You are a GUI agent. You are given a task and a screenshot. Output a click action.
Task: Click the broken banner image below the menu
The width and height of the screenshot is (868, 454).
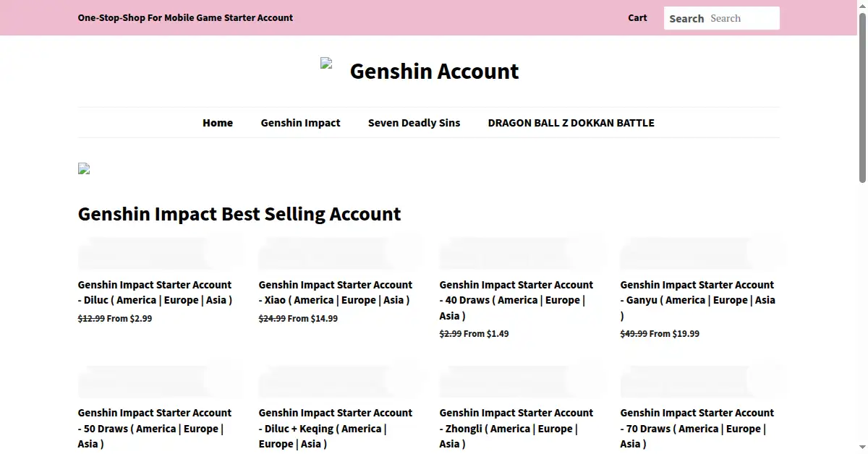click(x=84, y=169)
